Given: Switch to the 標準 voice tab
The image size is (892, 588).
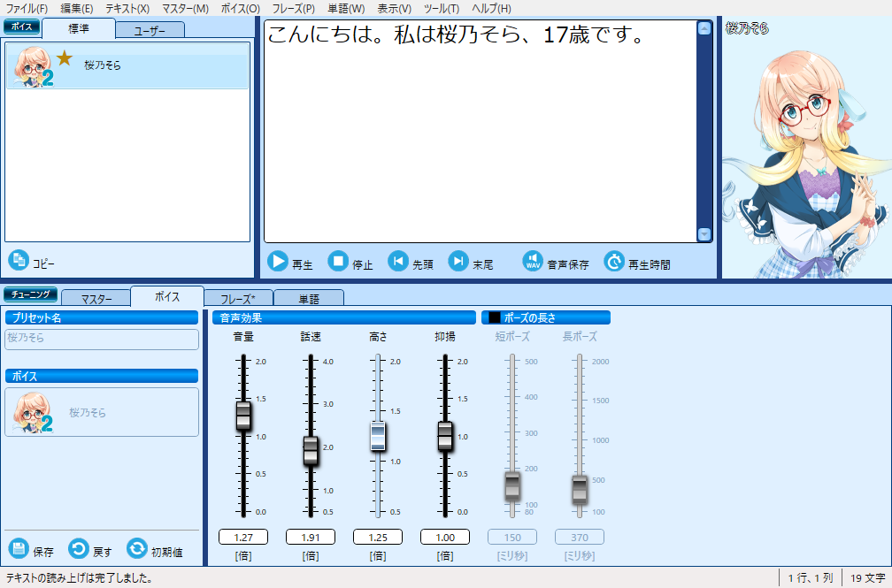Looking at the screenshot, I should [79, 28].
